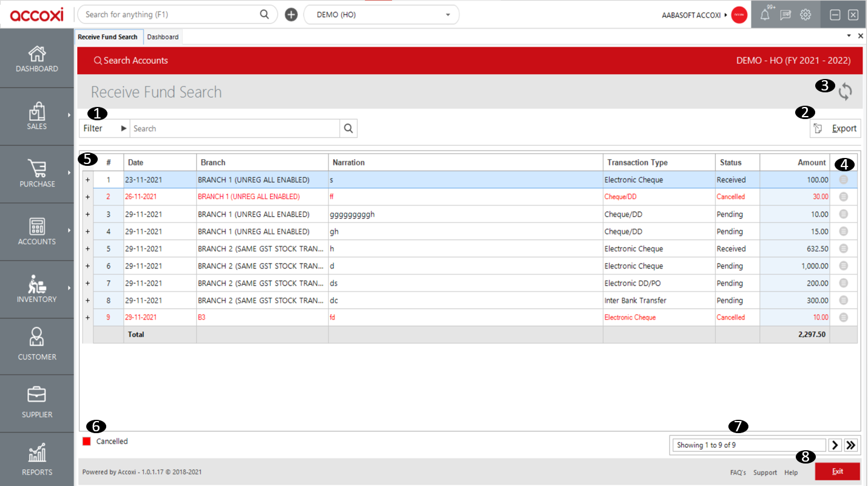Image resolution: width=868 pixels, height=486 pixels.
Task: Open the Support link
Action: pyautogui.click(x=765, y=473)
